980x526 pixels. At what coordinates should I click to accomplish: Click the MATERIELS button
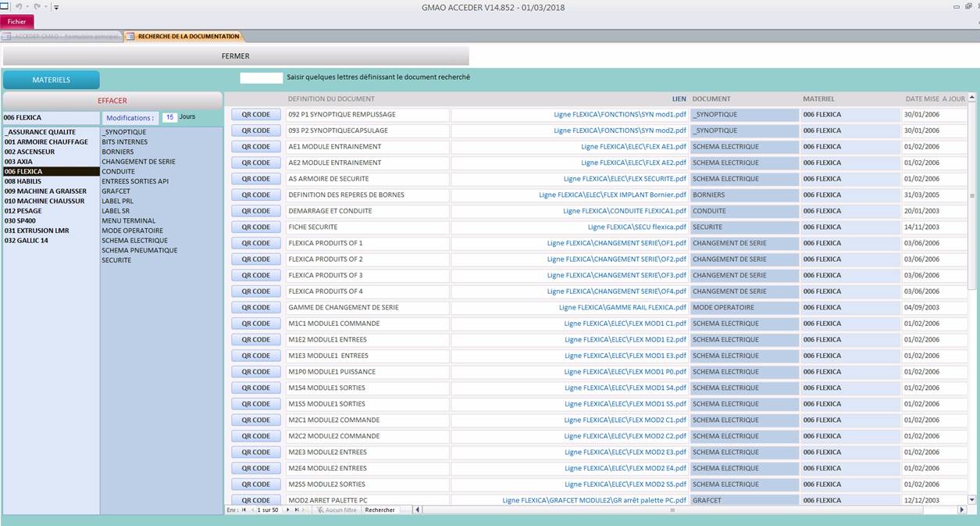point(52,80)
